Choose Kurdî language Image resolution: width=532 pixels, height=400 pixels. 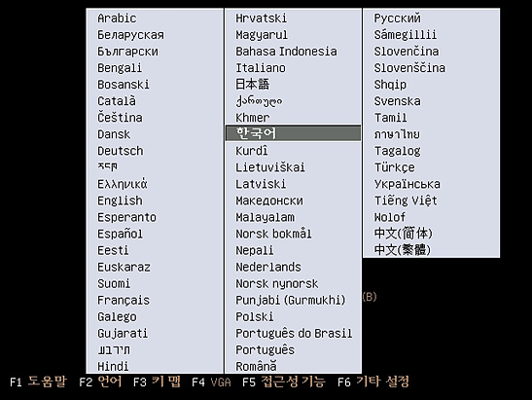(x=252, y=151)
